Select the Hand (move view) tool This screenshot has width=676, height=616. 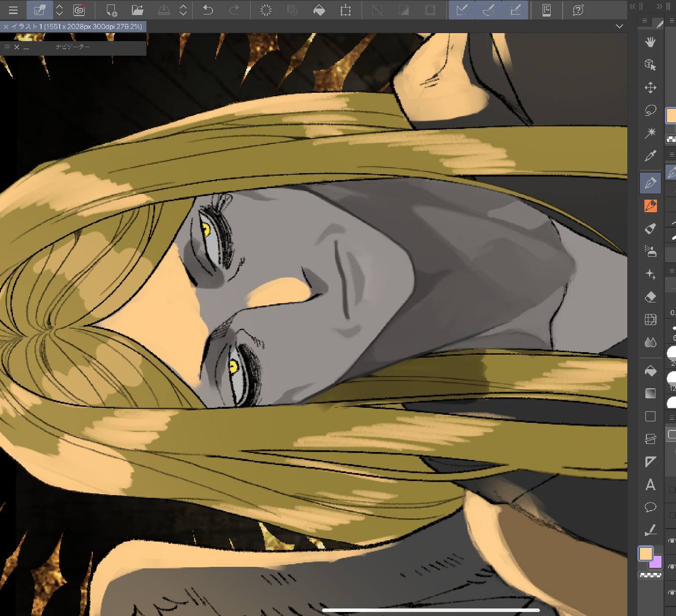click(650, 42)
